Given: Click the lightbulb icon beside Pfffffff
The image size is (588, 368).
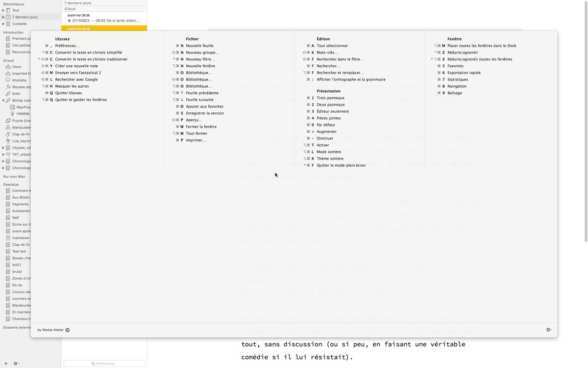Looking at the screenshot, I should point(13,114).
